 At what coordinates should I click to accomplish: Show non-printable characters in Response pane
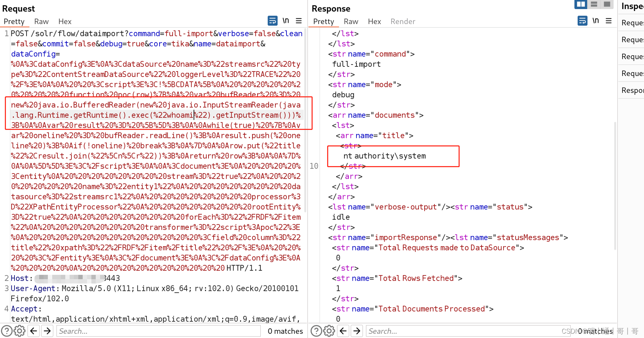(x=596, y=21)
